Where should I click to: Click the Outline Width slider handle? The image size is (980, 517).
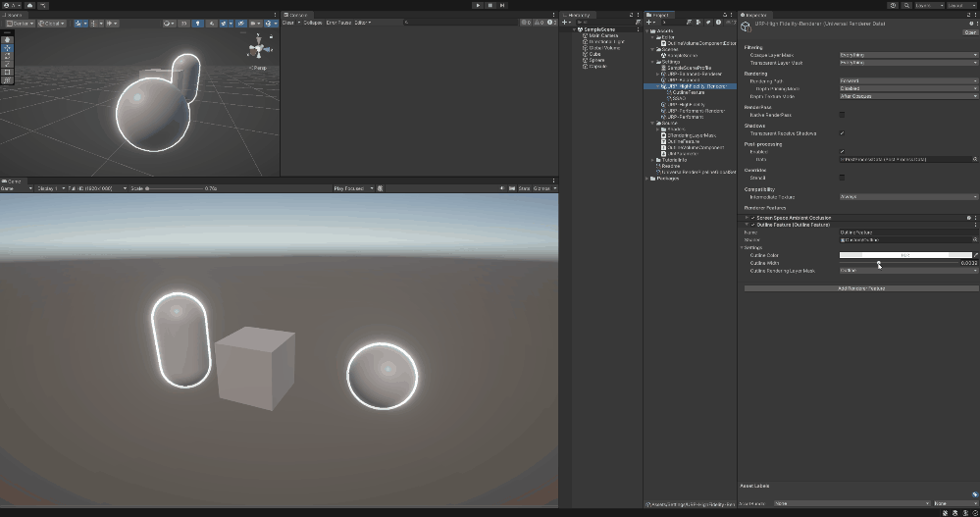click(x=879, y=263)
